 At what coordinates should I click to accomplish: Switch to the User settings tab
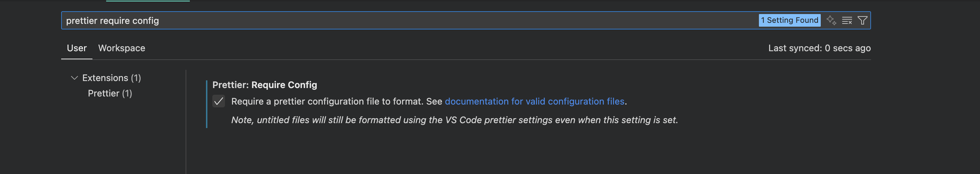click(x=77, y=48)
